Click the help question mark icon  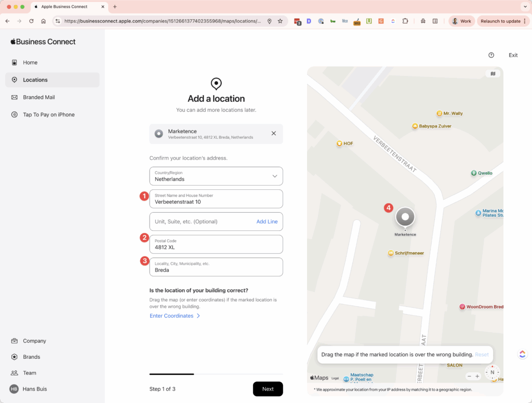coord(491,55)
